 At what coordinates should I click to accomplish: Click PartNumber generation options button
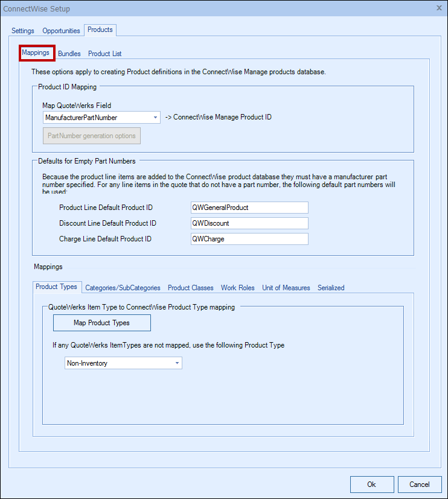tap(92, 136)
